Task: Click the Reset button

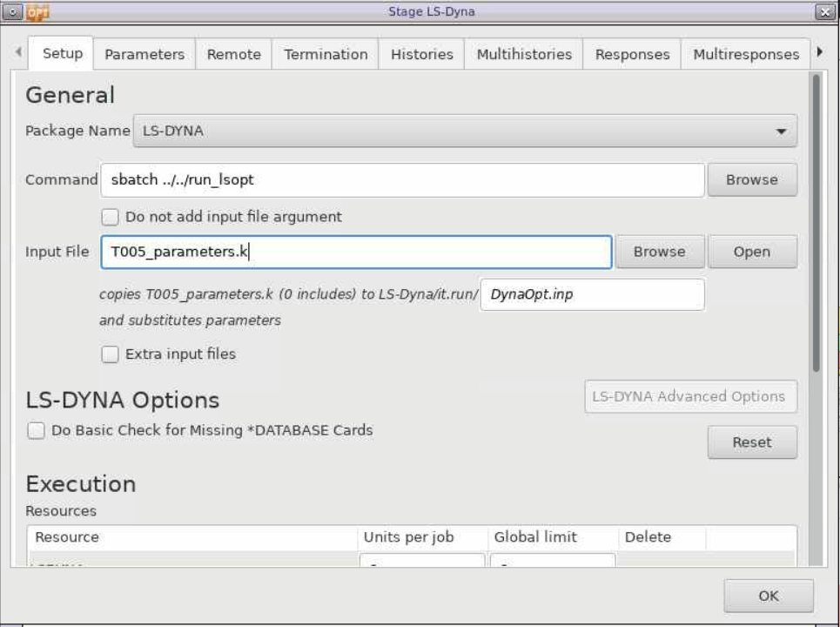Action: coord(752,442)
